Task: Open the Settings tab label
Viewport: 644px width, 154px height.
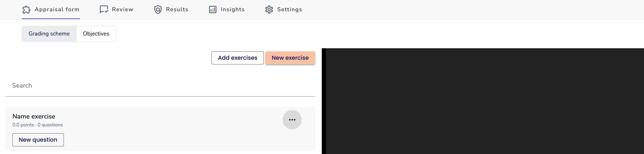Action: coord(290,9)
